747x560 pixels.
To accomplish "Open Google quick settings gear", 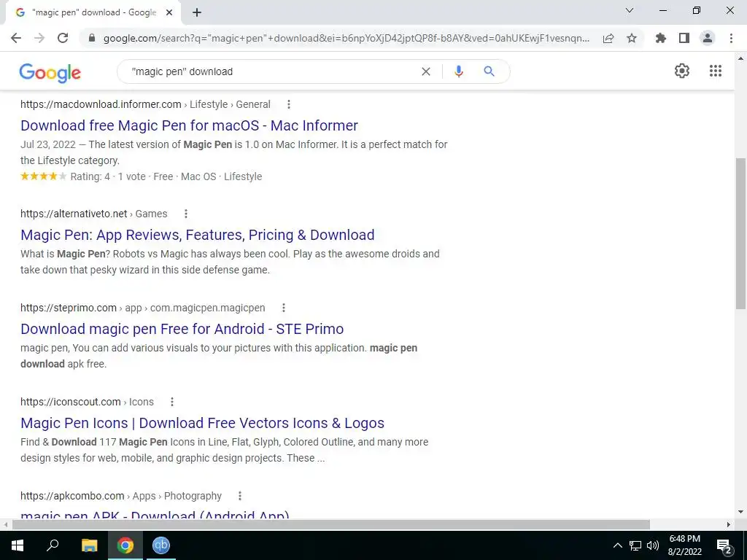I will click(x=682, y=71).
